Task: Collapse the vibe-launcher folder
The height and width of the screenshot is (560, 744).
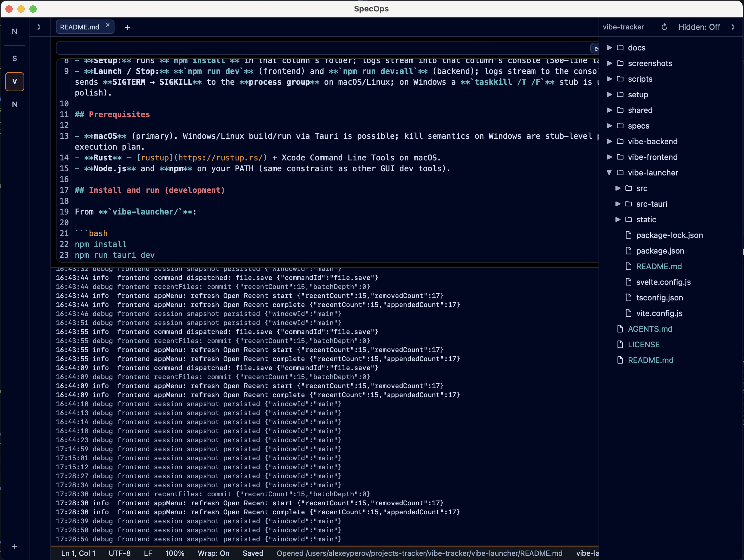Action: 609,172
